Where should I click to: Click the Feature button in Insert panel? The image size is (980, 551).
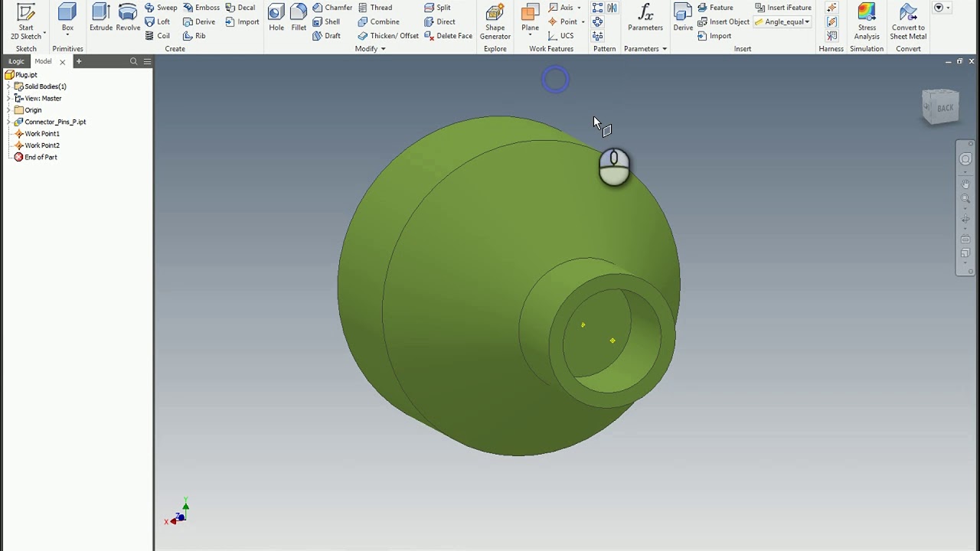(x=715, y=8)
